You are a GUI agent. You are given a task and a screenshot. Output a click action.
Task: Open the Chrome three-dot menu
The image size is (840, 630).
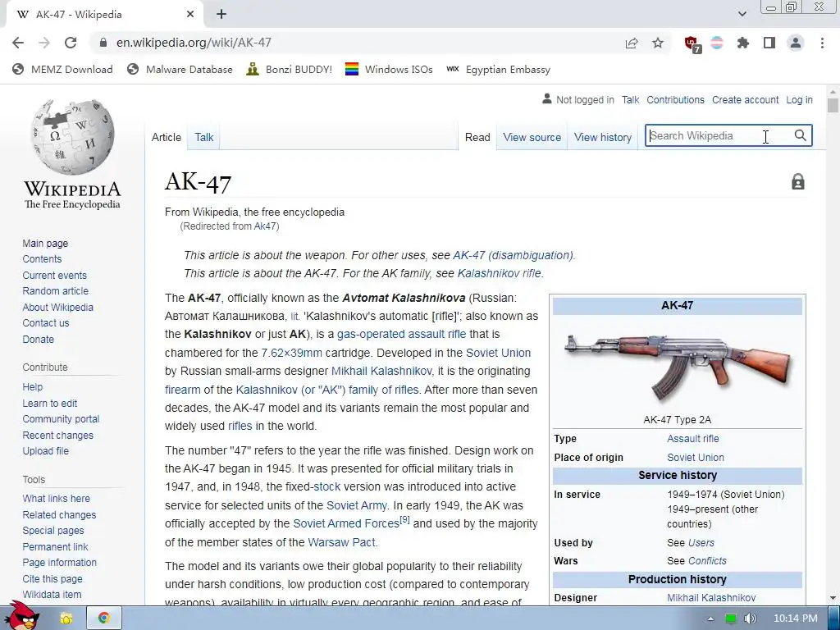tap(822, 43)
